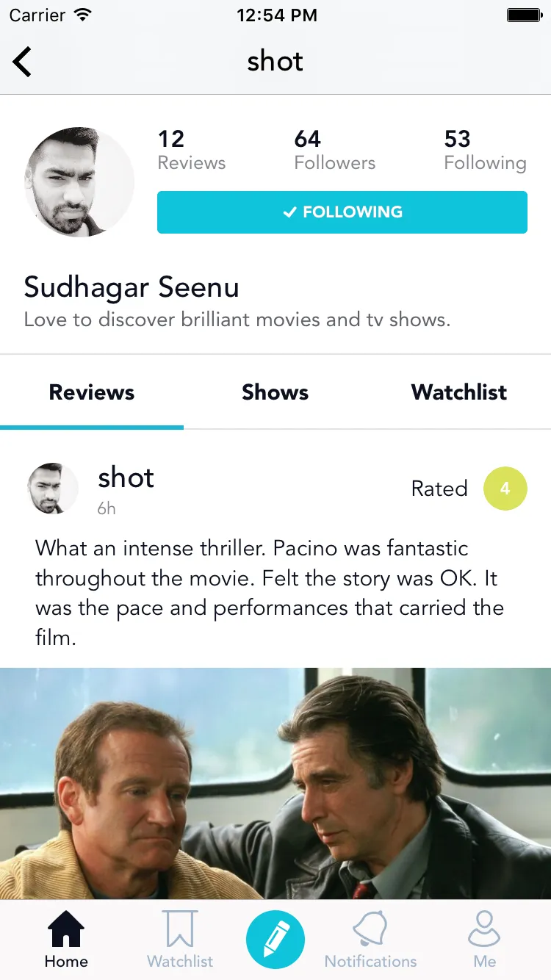Toggle the Following button off
This screenshot has height=980, width=551.
(342, 212)
